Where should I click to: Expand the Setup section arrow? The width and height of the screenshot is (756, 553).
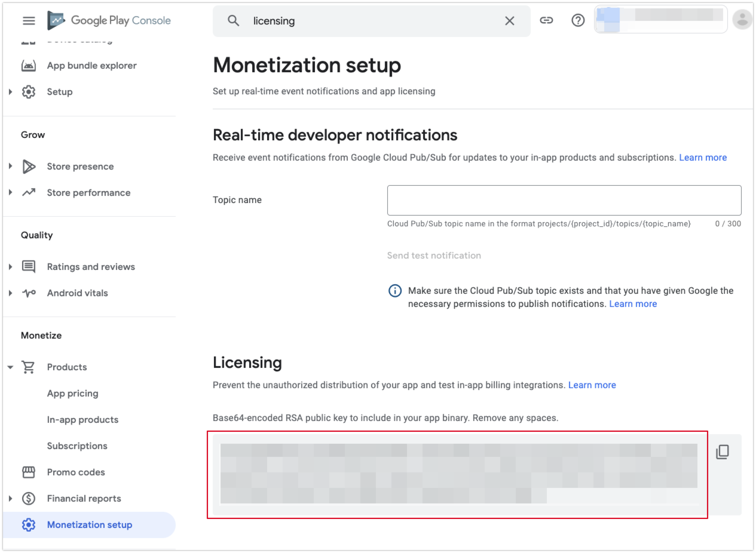10,92
